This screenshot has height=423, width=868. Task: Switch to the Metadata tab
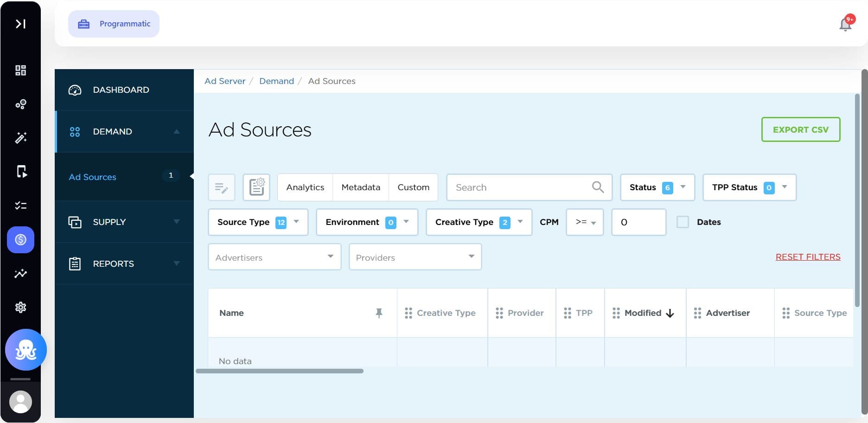click(x=361, y=187)
